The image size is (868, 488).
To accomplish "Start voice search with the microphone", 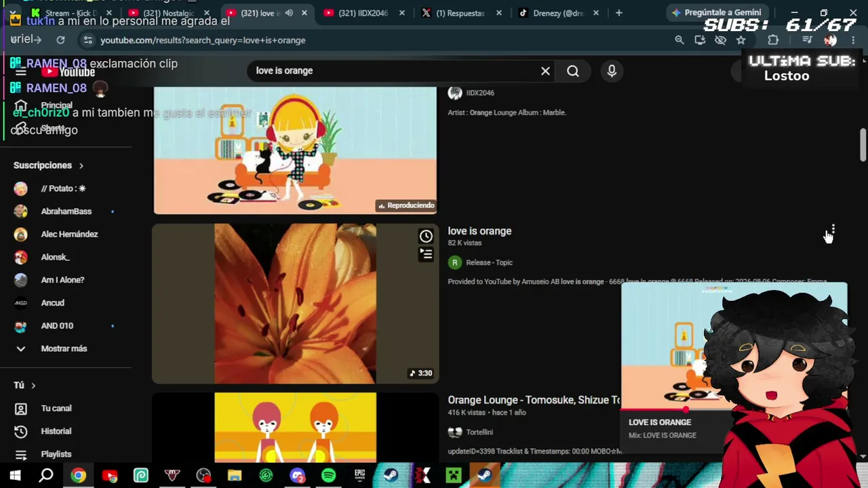I will [x=612, y=71].
